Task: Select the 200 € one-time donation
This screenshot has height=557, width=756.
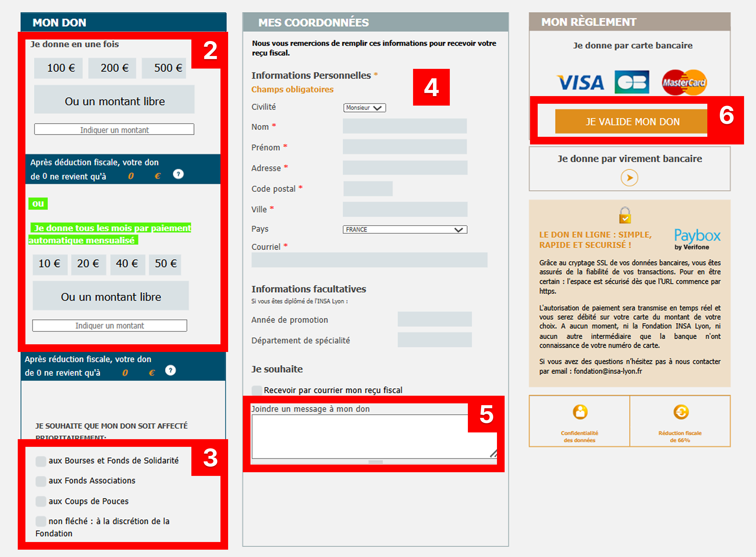Action: [112, 68]
